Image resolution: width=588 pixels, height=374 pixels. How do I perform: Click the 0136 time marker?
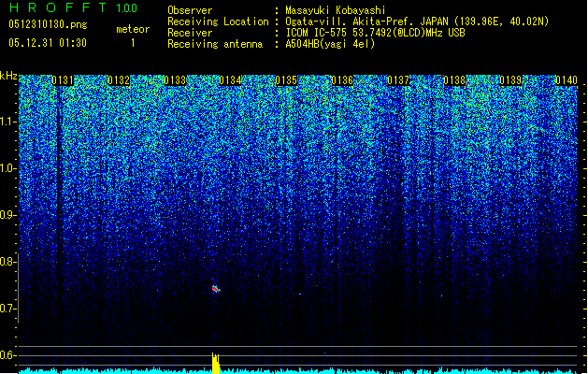point(342,80)
